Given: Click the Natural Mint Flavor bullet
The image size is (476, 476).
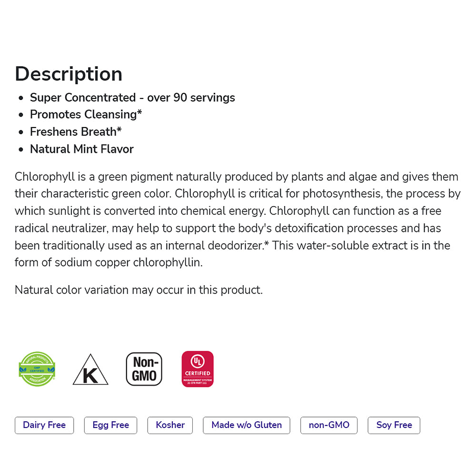Looking at the screenshot, I should click(x=81, y=149).
